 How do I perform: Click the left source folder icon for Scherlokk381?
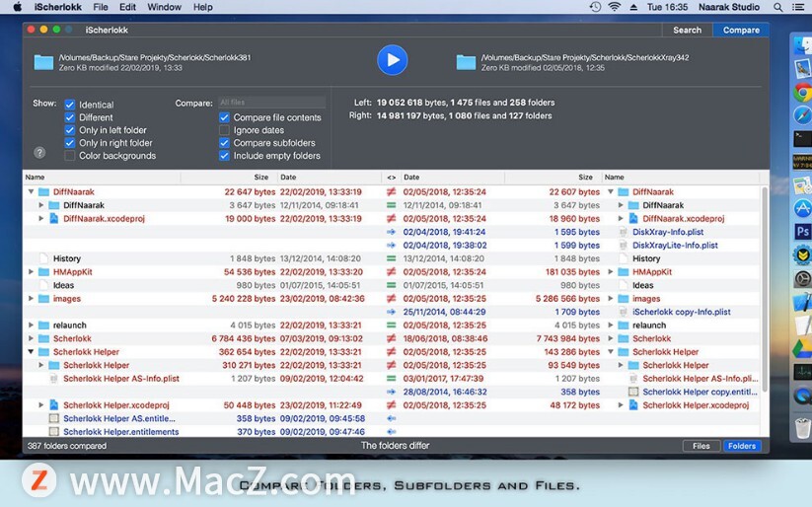43,62
